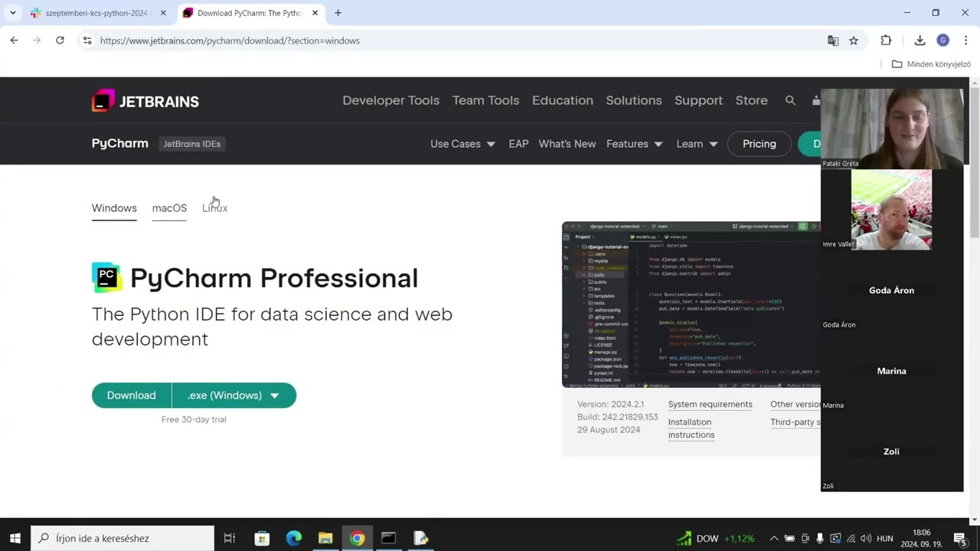
Task: Click the green Download button
Action: 131,395
